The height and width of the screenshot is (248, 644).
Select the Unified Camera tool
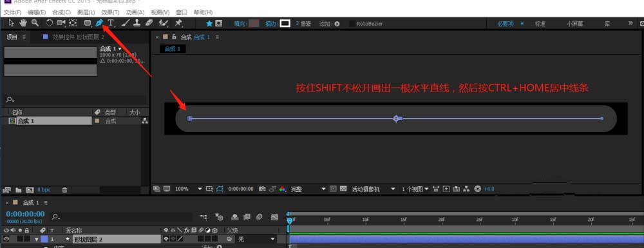(x=61, y=23)
